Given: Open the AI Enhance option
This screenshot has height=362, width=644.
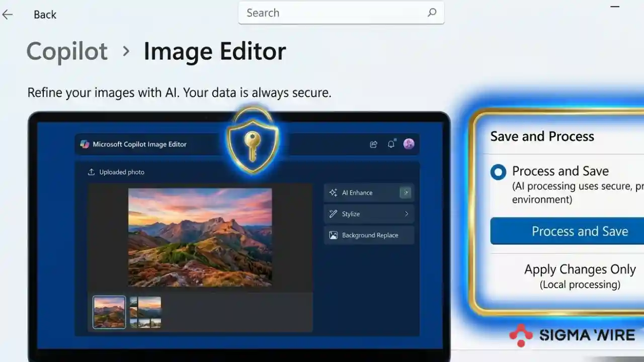Looking at the screenshot, I should pos(369,193).
